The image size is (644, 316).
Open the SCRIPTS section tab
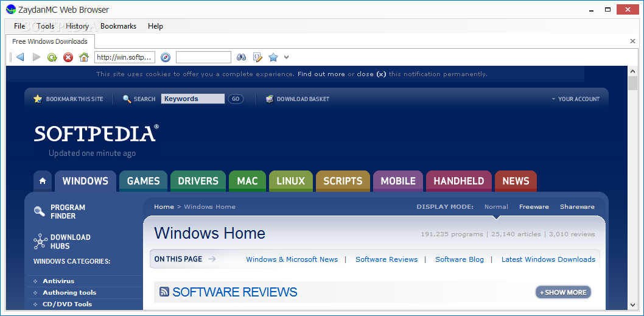tap(343, 181)
